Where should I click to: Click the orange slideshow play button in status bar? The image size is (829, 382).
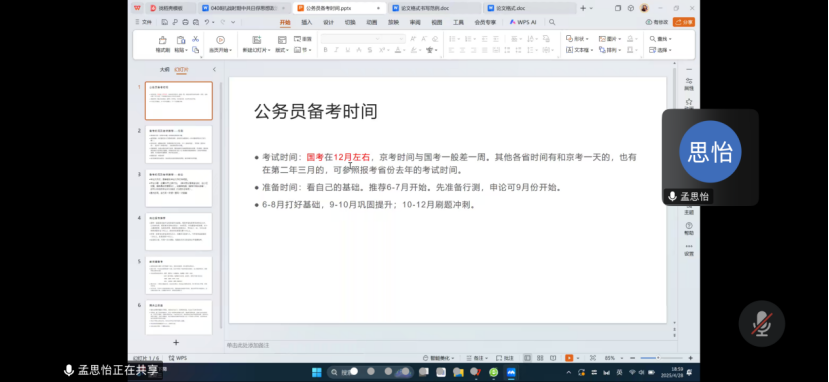coord(569,358)
